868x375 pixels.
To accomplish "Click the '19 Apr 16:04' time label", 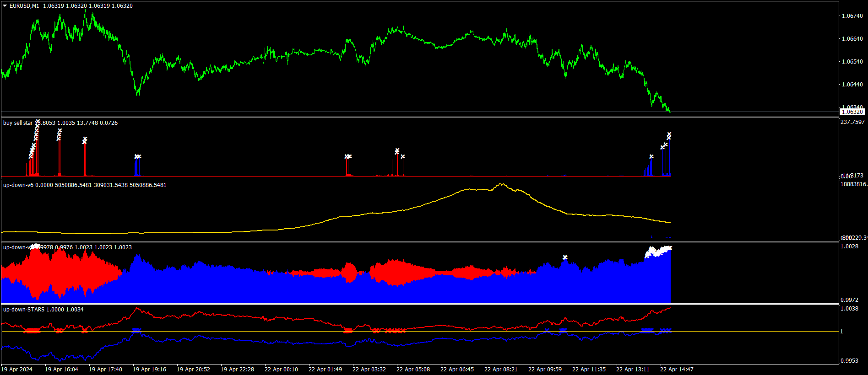I will click(x=61, y=370).
